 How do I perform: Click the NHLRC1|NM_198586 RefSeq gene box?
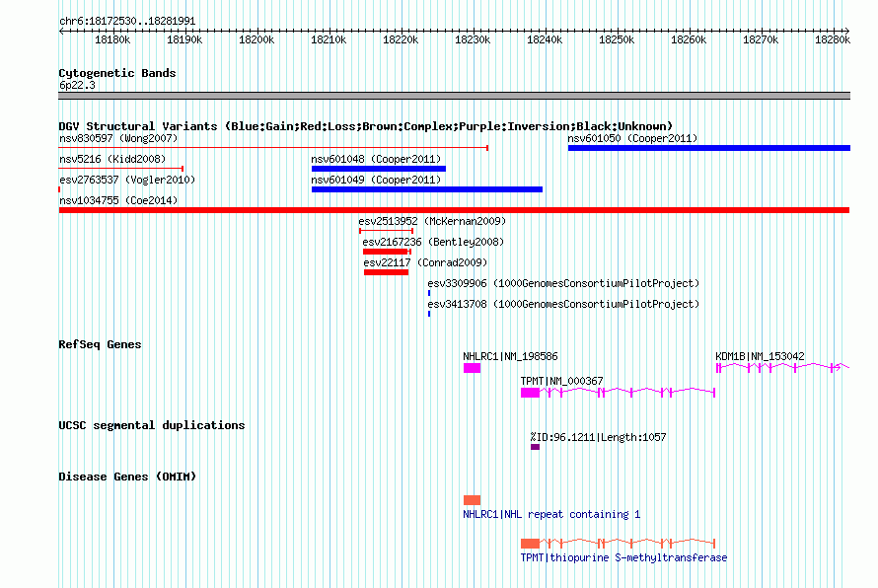(472, 368)
